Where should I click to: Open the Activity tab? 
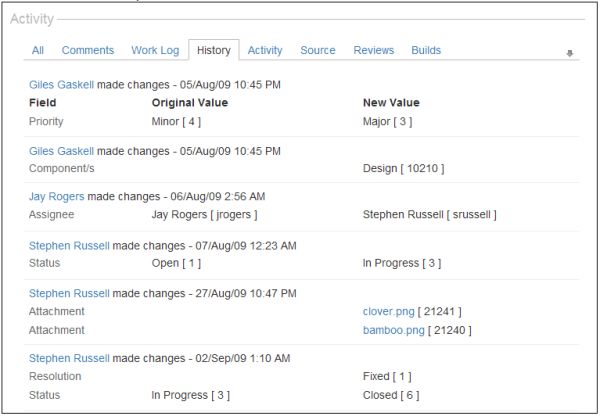click(x=265, y=50)
